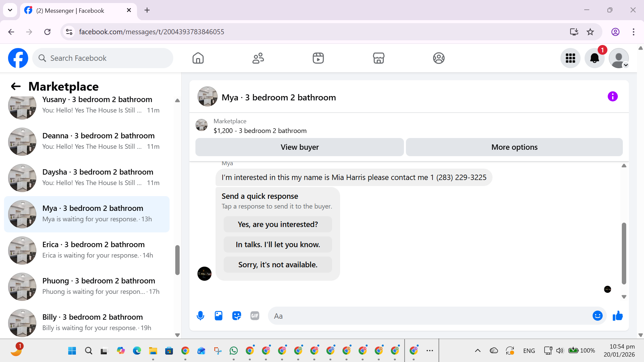
Task: Open the Groups tab icon
Action: coord(439,58)
